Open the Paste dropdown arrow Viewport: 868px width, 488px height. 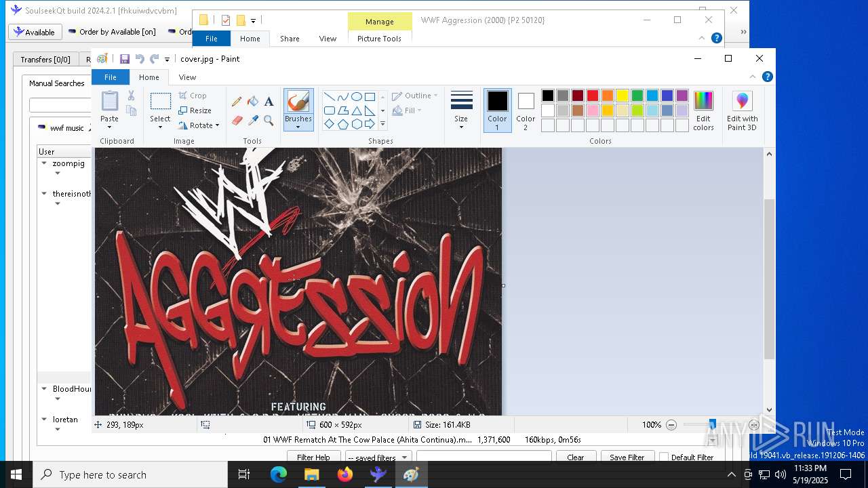(x=109, y=127)
